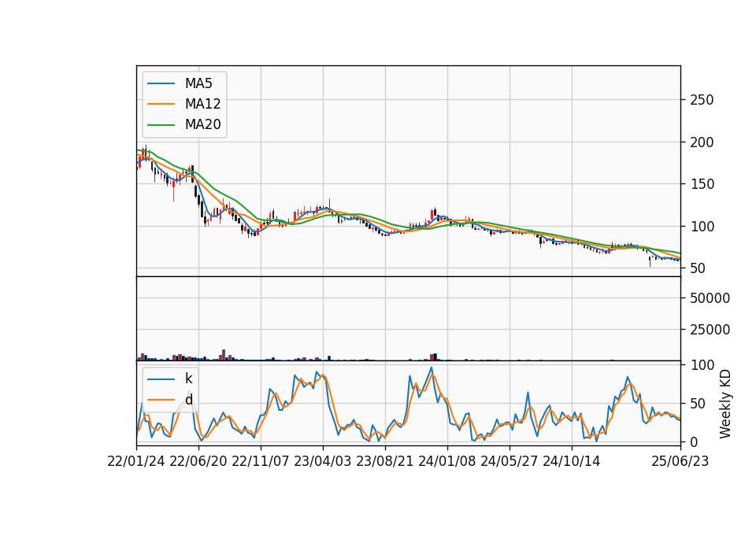Image resolution: width=756 pixels, height=543 pixels.
Task: Click the 100 price axis label on price chart
Action: click(x=702, y=227)
